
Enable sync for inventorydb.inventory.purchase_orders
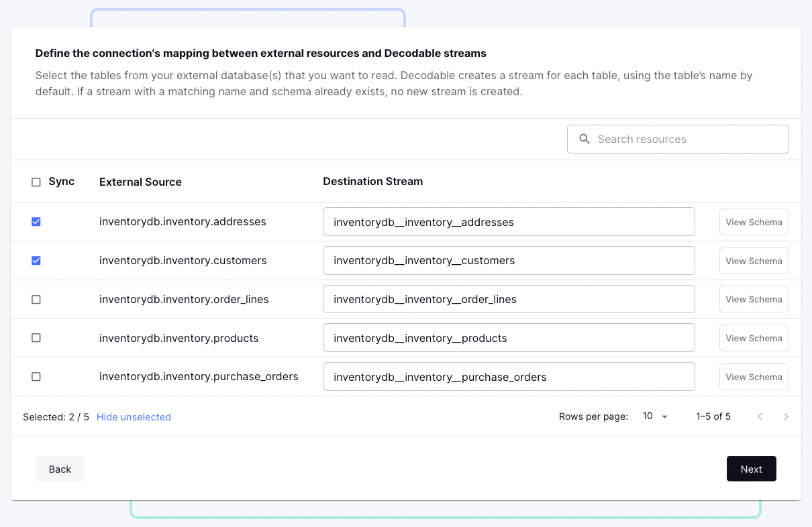36,376
